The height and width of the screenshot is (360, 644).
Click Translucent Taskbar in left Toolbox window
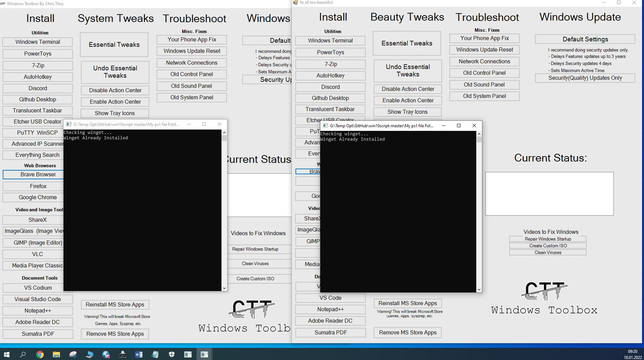coord(38,111)
